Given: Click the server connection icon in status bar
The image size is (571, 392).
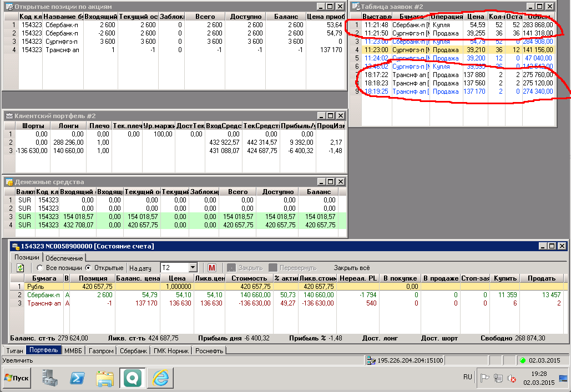Looking at the screenshot, I should (x=371, y=361).
